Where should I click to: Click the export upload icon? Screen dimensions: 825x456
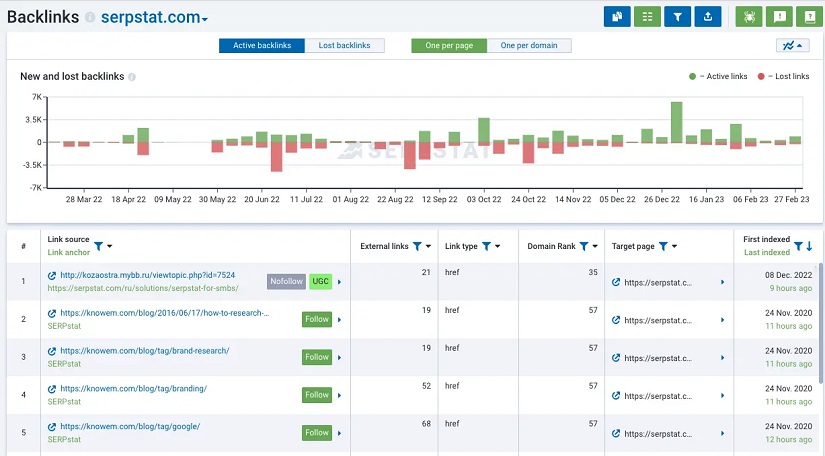tap(708, 17)
